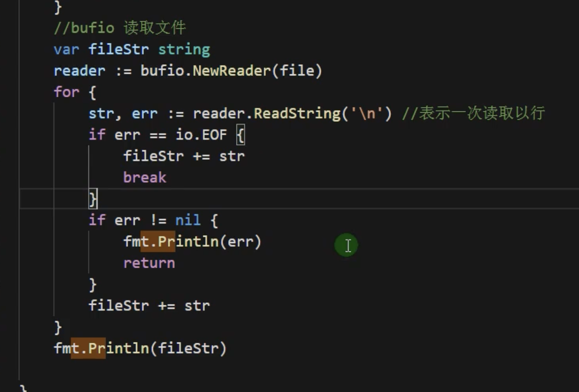Click 'str, err' at start of ReadString line
579x392 pixels.
pyautogui.click(x=123, y=114)
